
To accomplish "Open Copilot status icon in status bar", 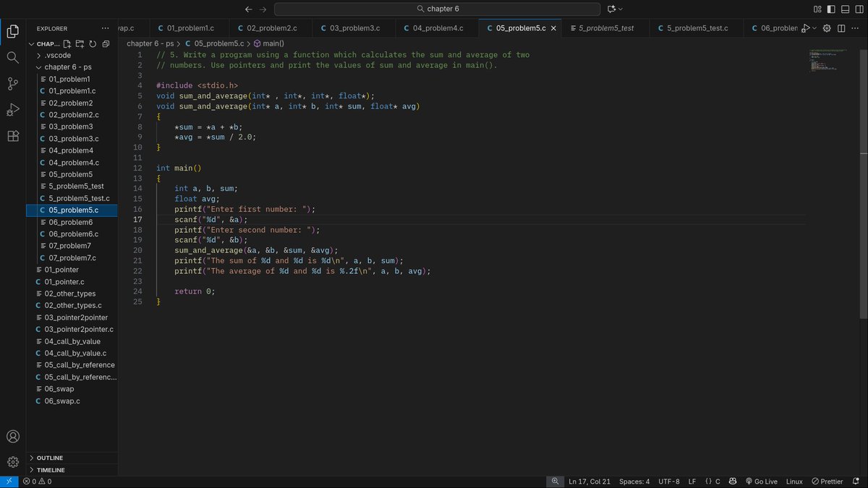I will click(733, 481).
